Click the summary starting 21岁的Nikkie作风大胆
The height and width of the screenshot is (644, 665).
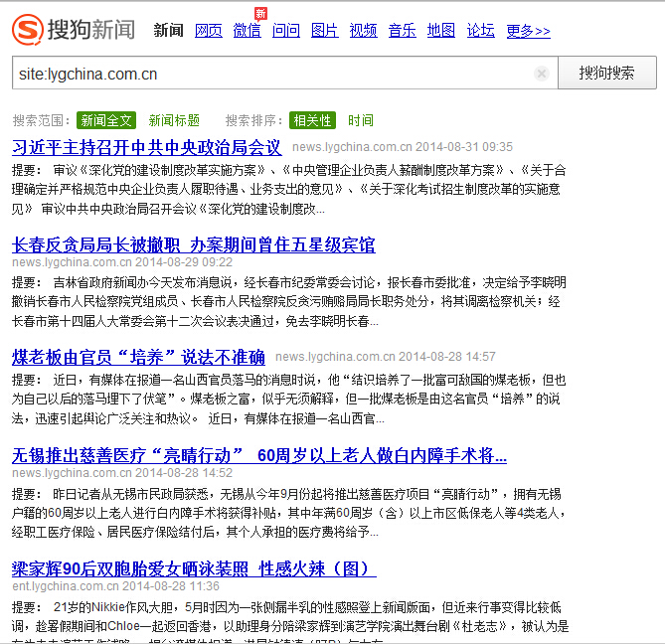click(x=290, y=620)
